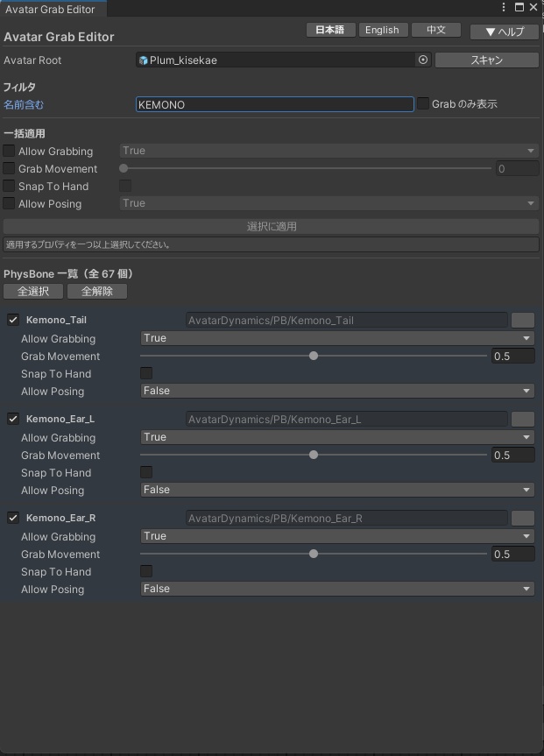
Task: Switch language to 日本語
Action: tap(330, 30)
